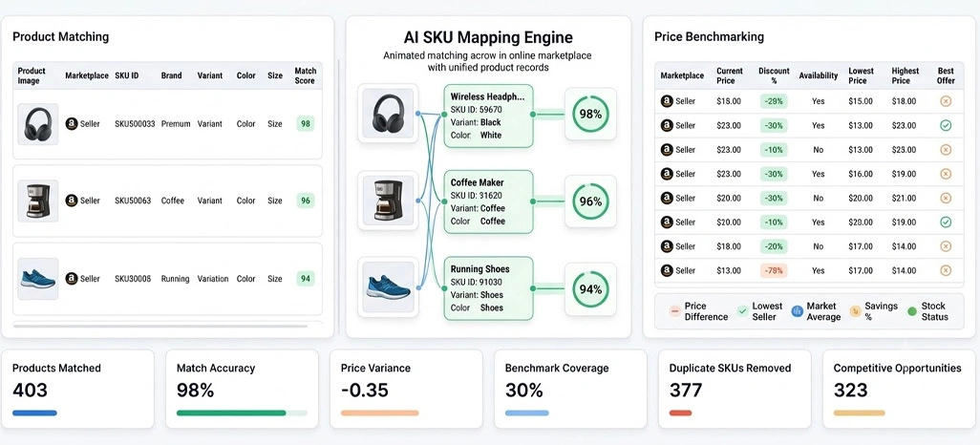Click Amazon icon in the $18.00 current price row
This screenshot has height=445, width=980.
pyautogui.click(x=667, y=246)
